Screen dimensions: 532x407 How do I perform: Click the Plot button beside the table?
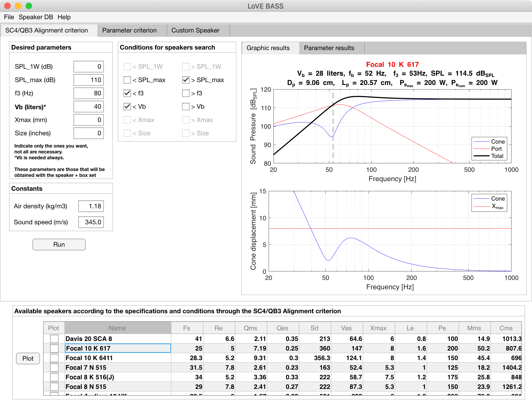(28, 359)
